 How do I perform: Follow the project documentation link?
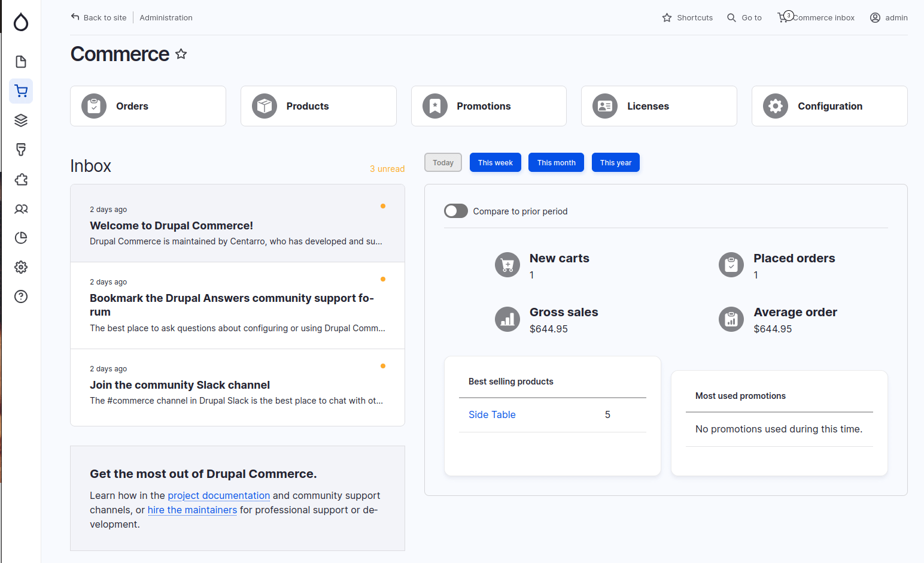tap(219, 495)
